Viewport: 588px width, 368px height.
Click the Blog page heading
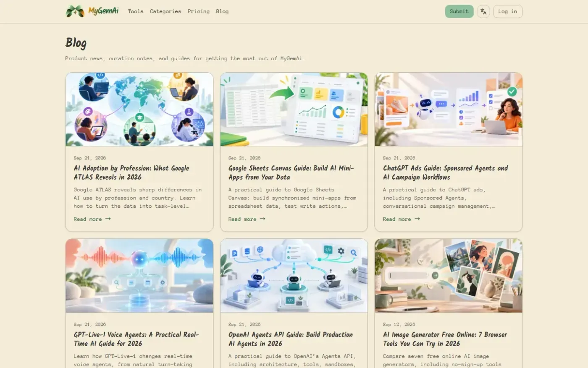tap(76, 43)
